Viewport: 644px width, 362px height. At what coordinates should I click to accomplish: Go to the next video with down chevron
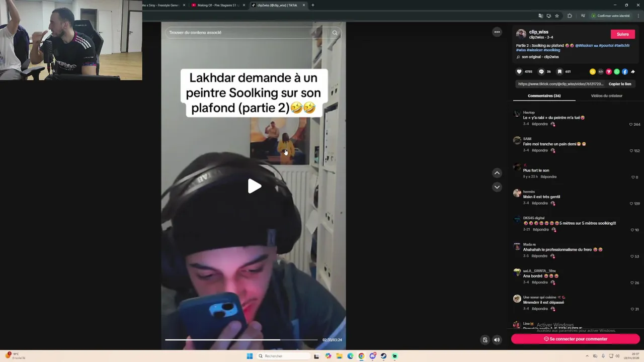(x=497, y=187)
